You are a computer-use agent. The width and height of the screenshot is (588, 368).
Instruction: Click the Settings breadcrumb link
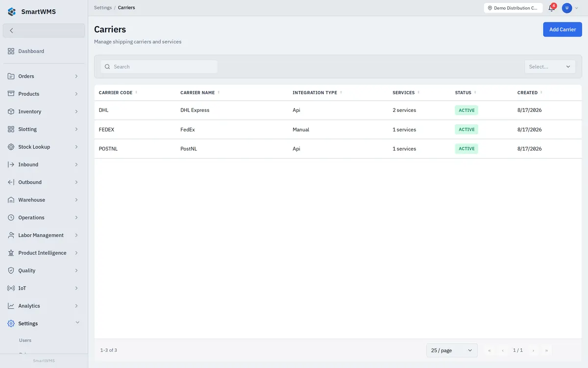[103, 8]
